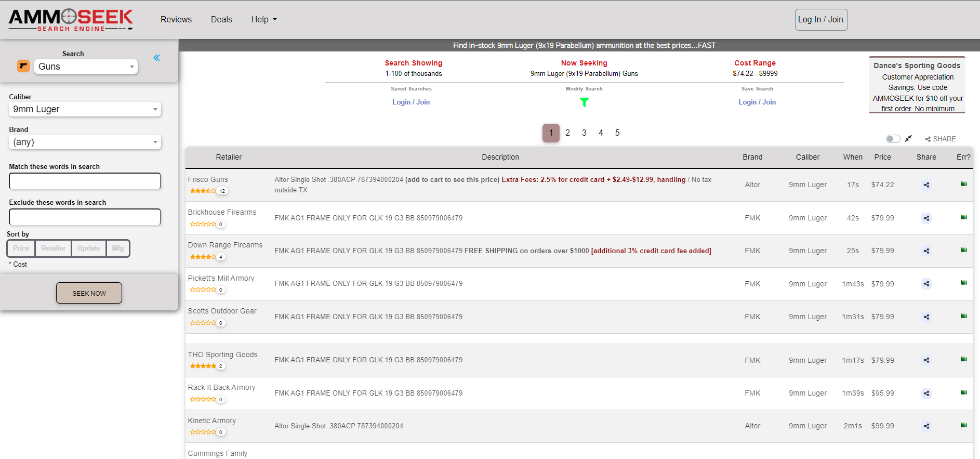Open the Frisco Guns retailer link

coord(208,179)
